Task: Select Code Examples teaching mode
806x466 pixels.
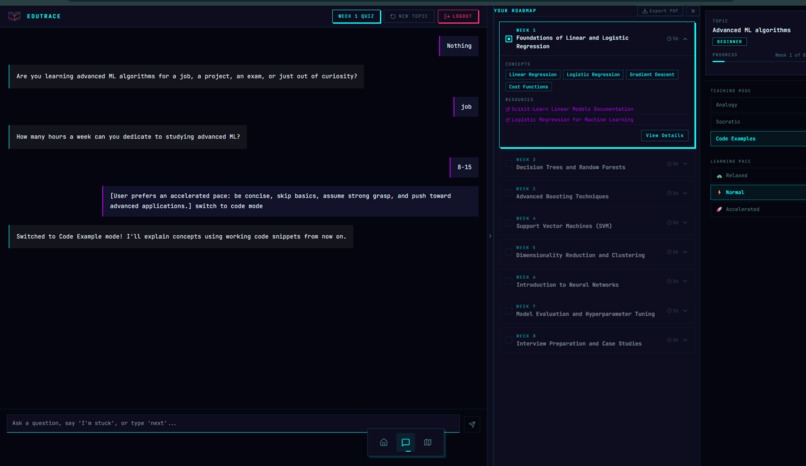Action: [758, 139]
